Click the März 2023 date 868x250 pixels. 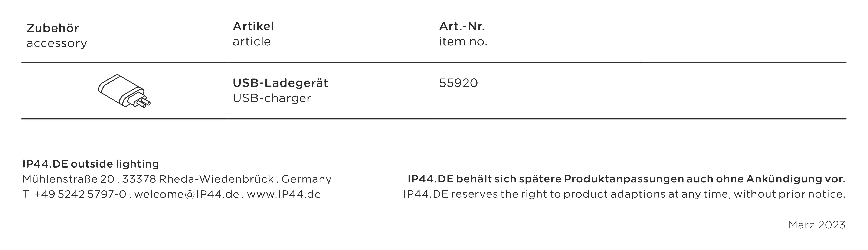(x=816, y=225)
